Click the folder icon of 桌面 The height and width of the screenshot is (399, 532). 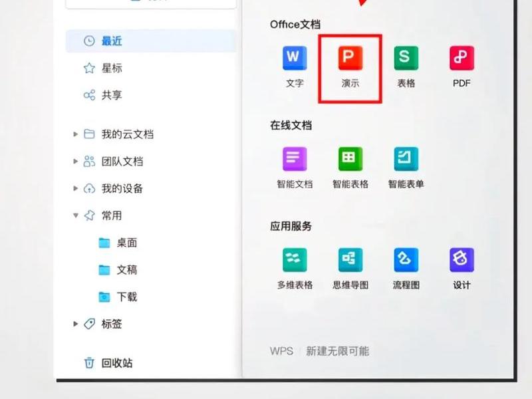tap(104, 243)
